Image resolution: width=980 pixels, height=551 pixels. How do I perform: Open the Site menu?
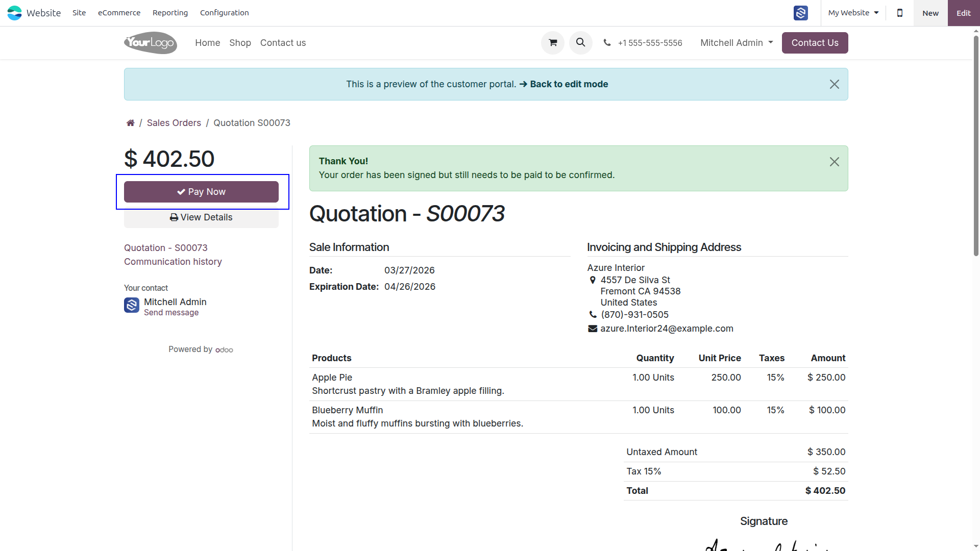click(x=79, y=13)
